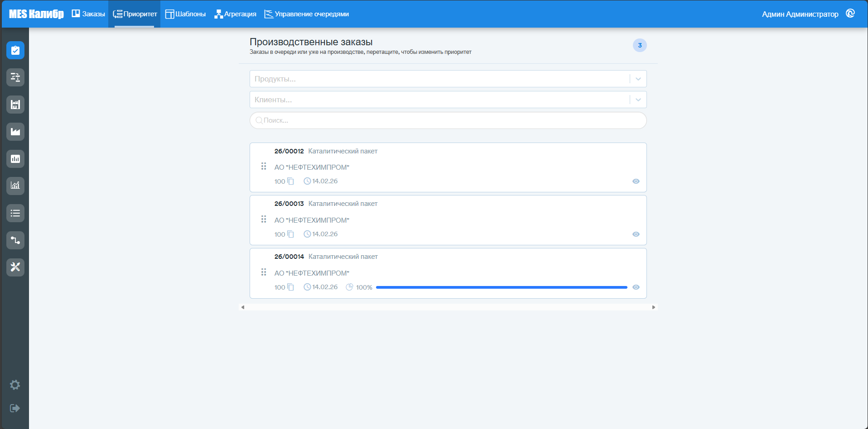Click the MES Калибр logo
This screenshot has width=868, height=429.
pos(36,14)
